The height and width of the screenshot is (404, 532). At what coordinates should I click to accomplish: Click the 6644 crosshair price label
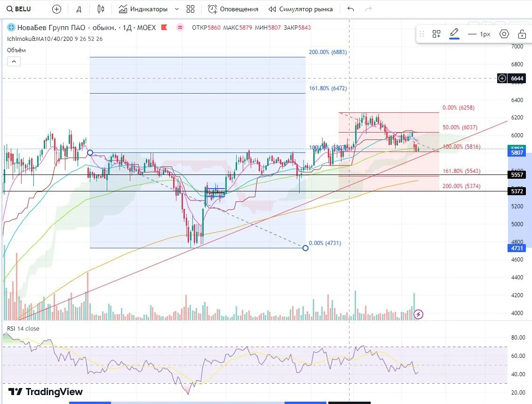tap(517, 79)
